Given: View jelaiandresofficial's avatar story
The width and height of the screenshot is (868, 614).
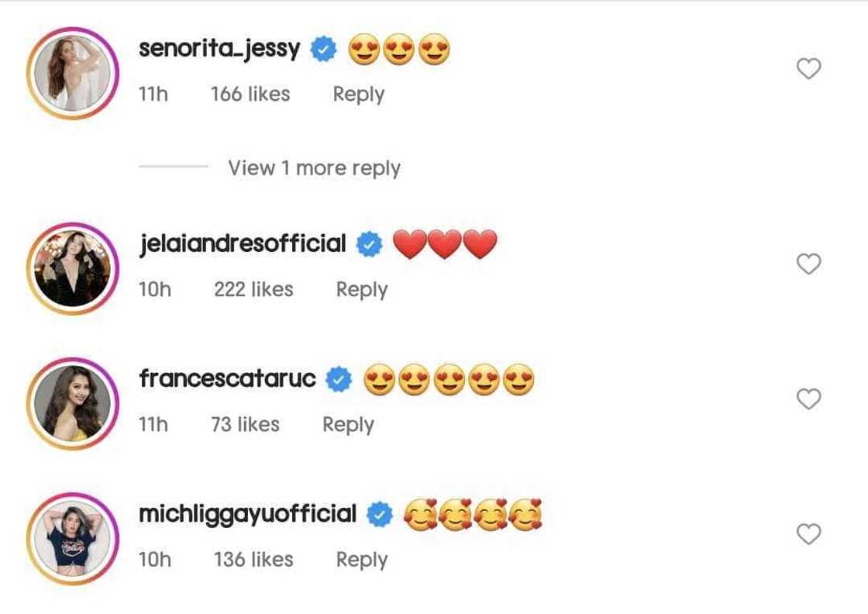Looking at the screenshot, I should click(72, 269).
